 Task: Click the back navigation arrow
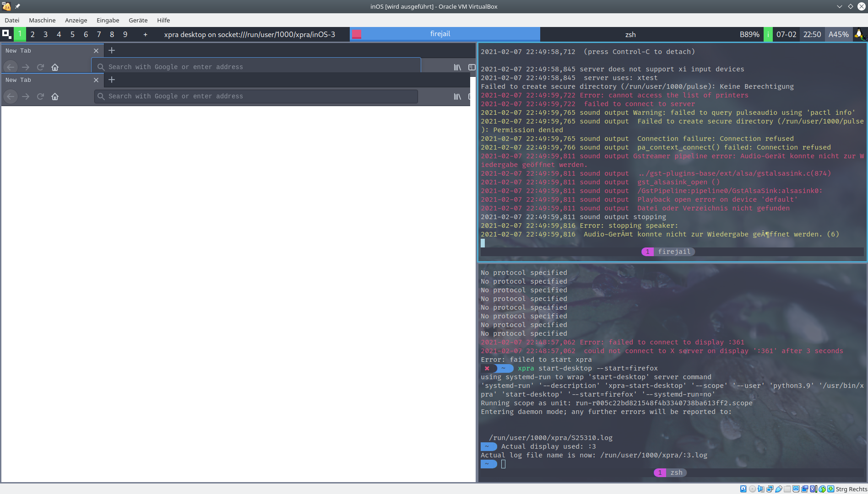[x=10, y=67]
